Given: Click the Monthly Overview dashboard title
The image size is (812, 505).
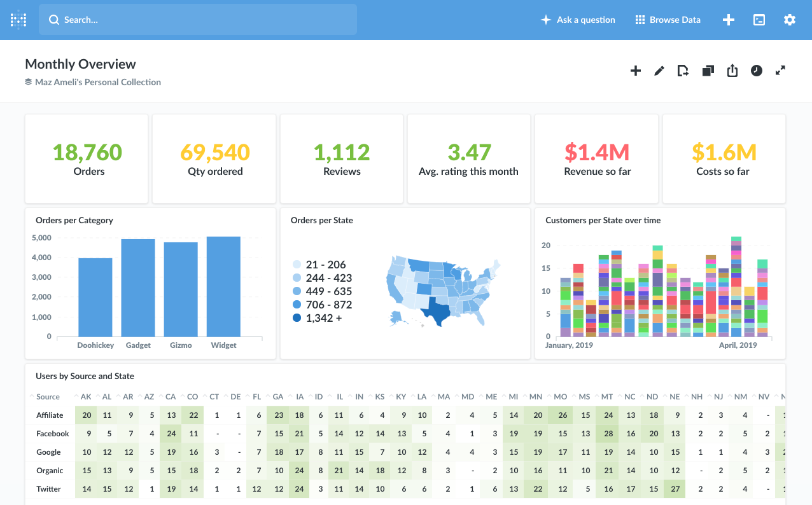Looking at the screenshot, I should click(x=81, y=64).
